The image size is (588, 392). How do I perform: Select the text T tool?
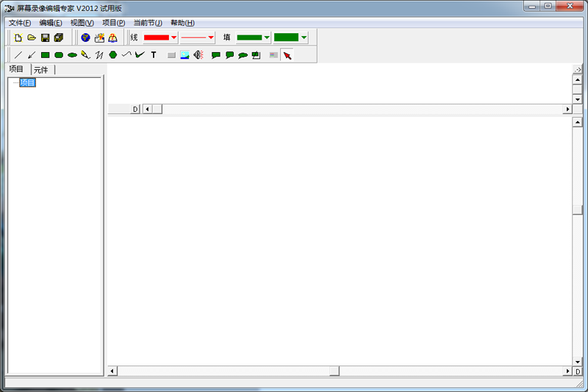pyautogui.click(x=154, y=55)
